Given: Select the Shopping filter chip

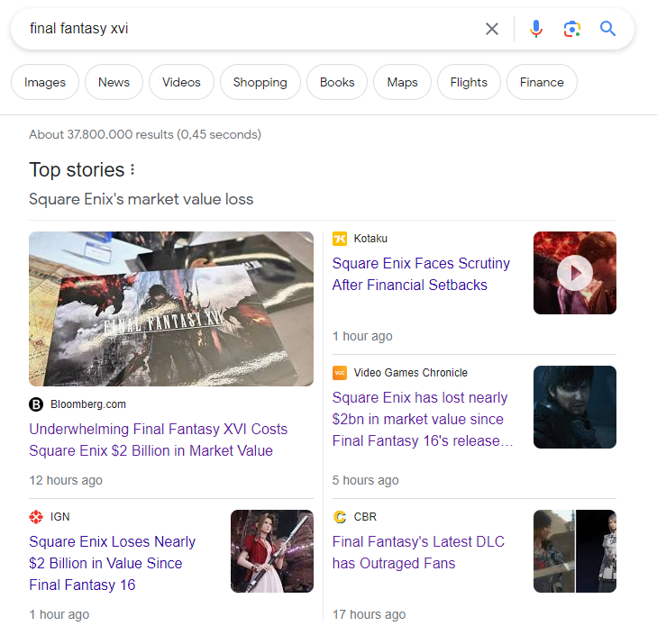Looking at the screenshot, I should point(260,82).
